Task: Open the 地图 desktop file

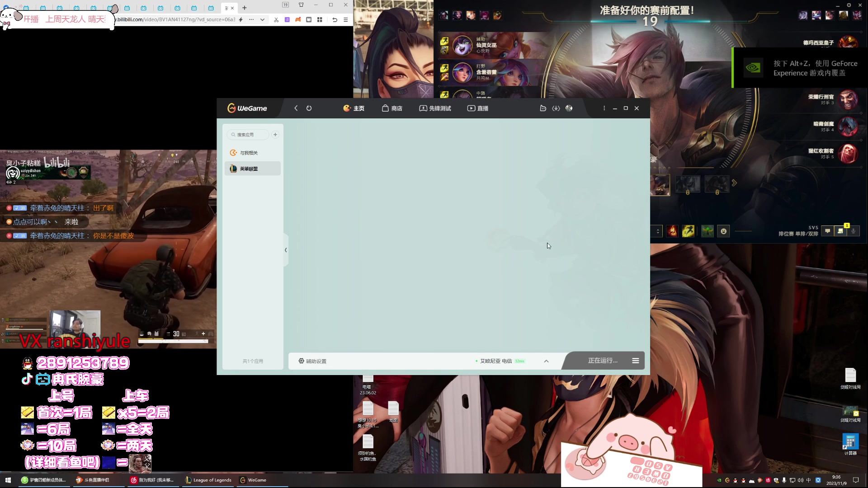Action: point(393,411)
